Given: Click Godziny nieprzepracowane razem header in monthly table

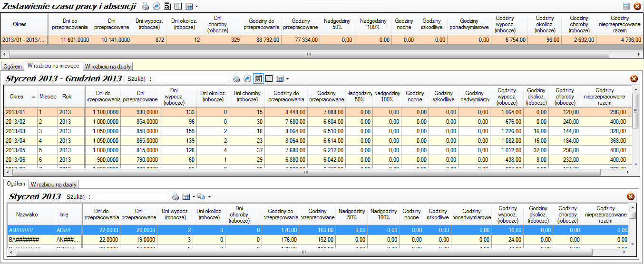Looking at the screenshot, I should point(605,96).
